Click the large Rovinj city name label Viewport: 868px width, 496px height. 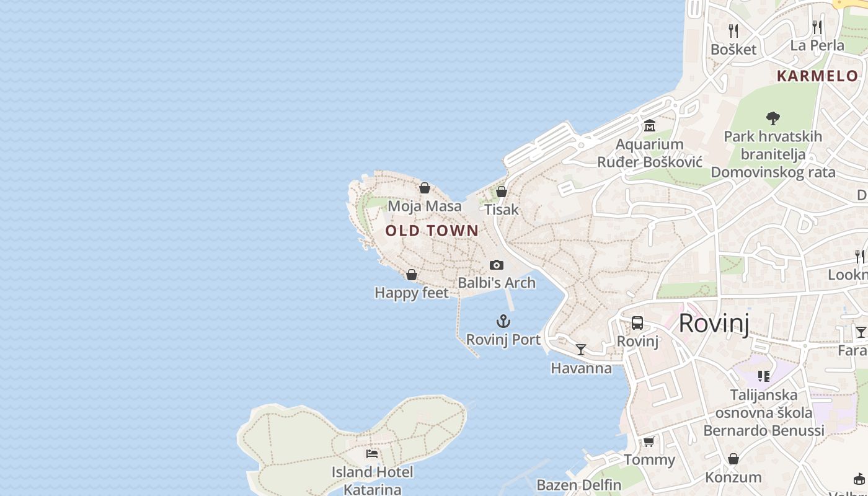click(714, 323)
